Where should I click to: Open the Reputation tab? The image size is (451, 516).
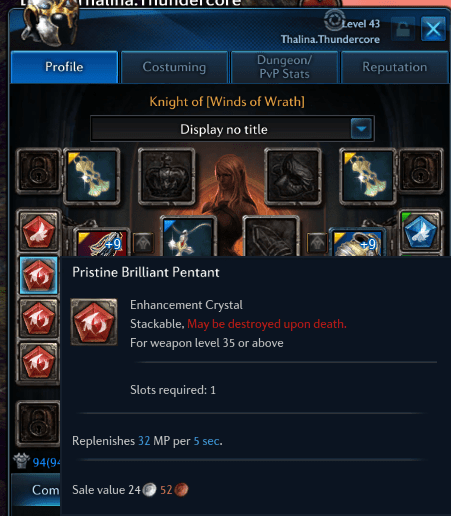click(395, 67)
